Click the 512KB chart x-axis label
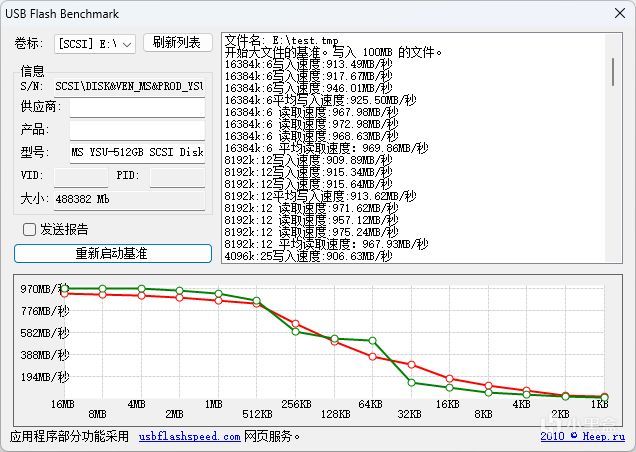Screen dimensions: 636x452 [x=257, y=414]
